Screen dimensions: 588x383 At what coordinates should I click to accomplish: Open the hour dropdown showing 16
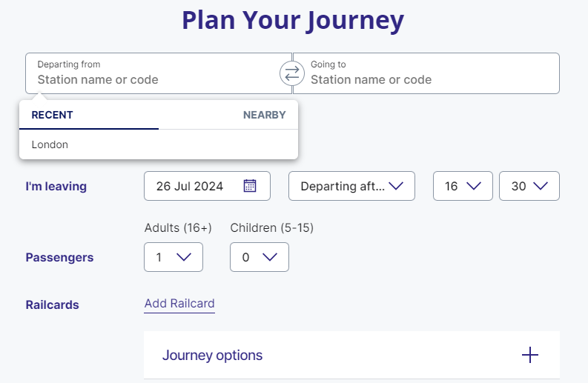[x=463, y=186]
